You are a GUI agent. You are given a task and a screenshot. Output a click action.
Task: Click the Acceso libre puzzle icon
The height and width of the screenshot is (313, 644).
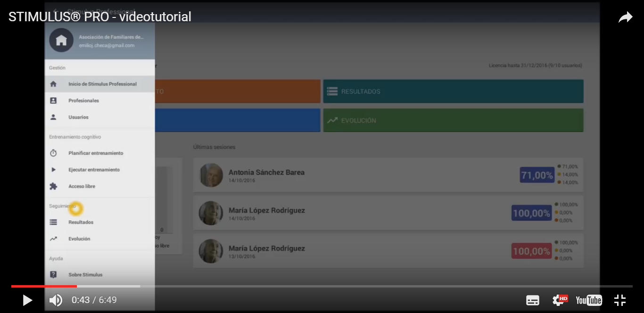[x=53, y=186]
